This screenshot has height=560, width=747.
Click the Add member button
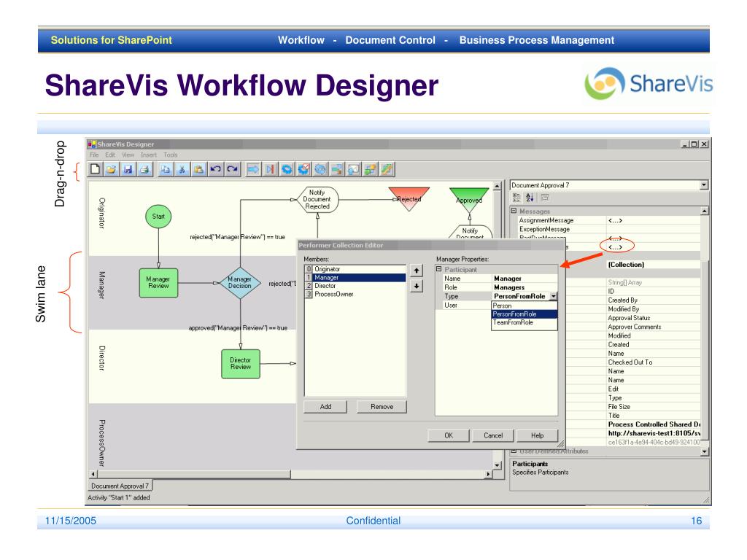(x=325, y=407)
